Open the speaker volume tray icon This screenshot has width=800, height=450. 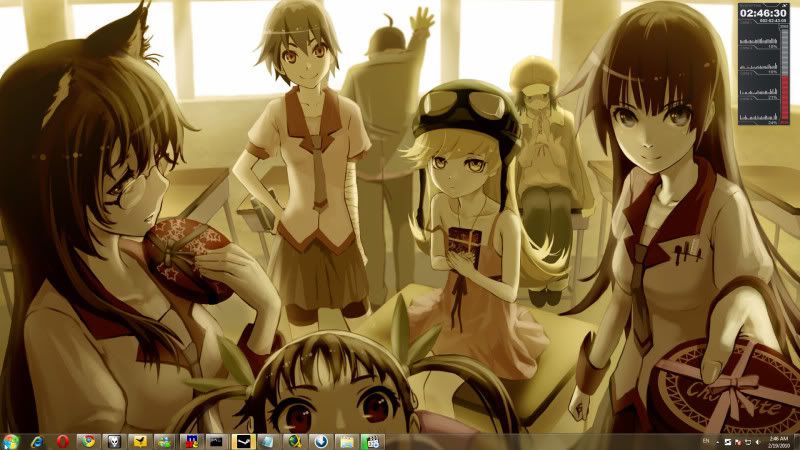(x=758, y=442)
